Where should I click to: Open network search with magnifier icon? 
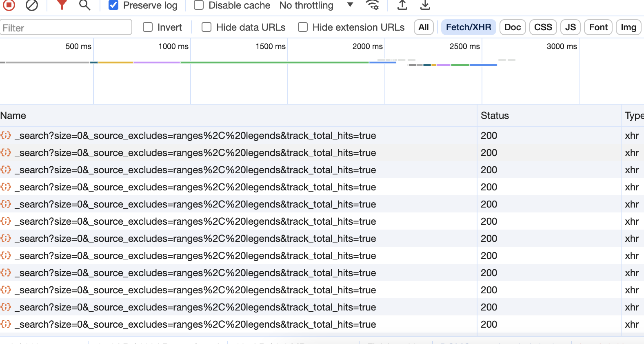point(84,5)
